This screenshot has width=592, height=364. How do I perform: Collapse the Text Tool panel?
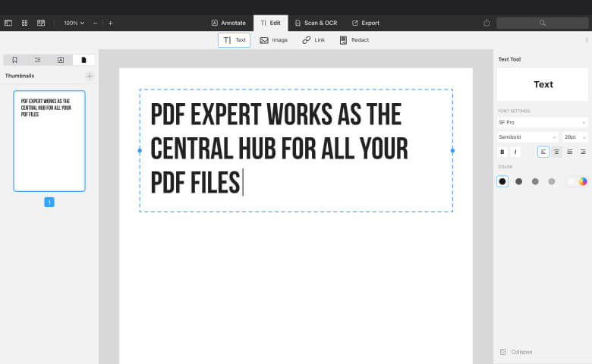516,352
